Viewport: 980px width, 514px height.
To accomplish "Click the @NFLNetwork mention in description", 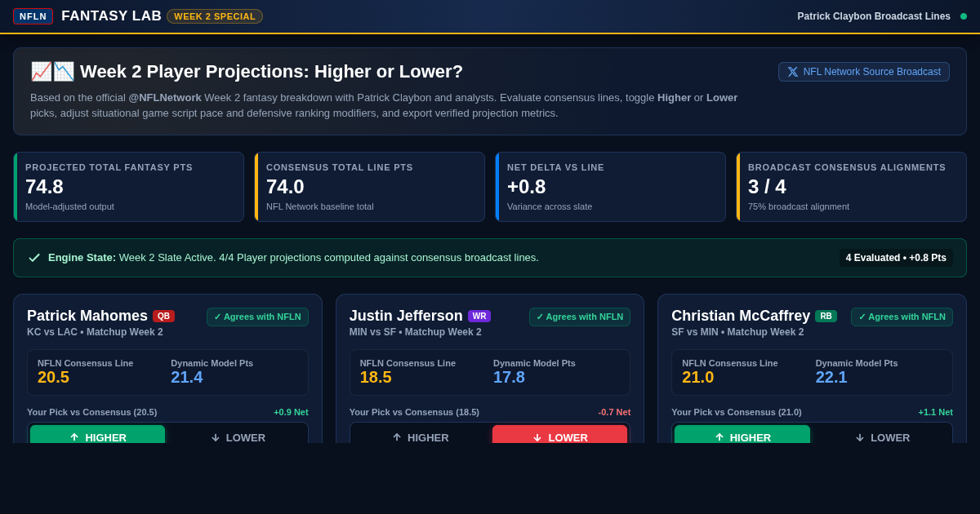I will tap(165, 97).
